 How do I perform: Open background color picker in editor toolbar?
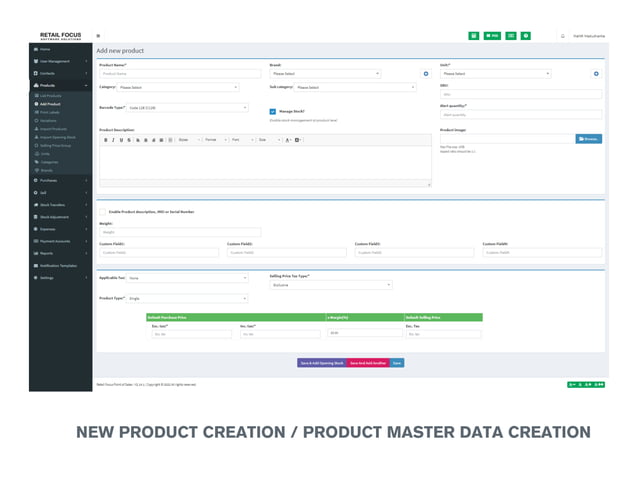(298, 140)
